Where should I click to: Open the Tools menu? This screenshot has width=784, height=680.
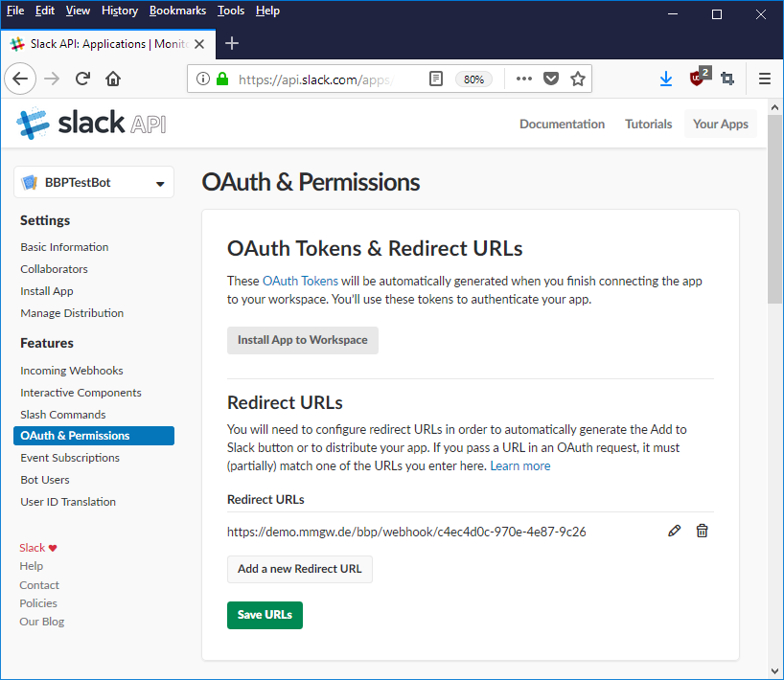coord(230,11)
